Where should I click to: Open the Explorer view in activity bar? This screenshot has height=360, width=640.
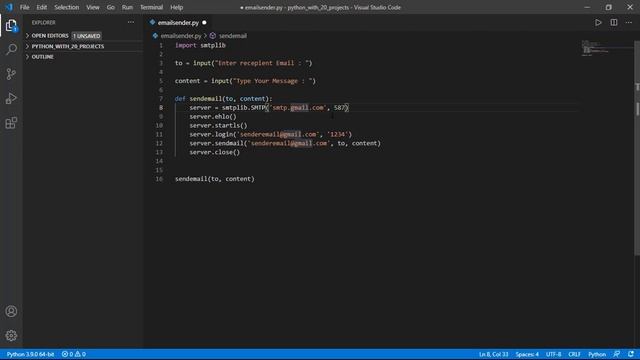[11, 25]
